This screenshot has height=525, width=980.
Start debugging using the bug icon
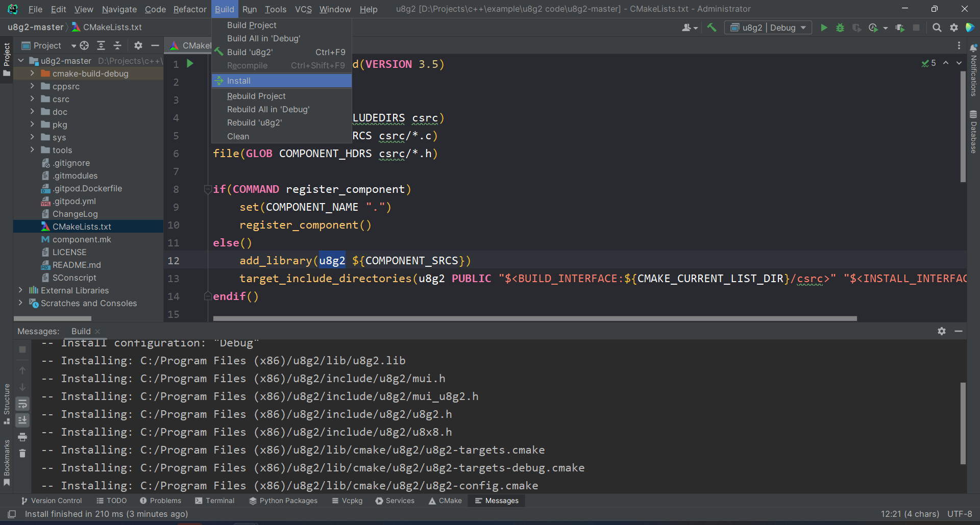tap(840, 28)
